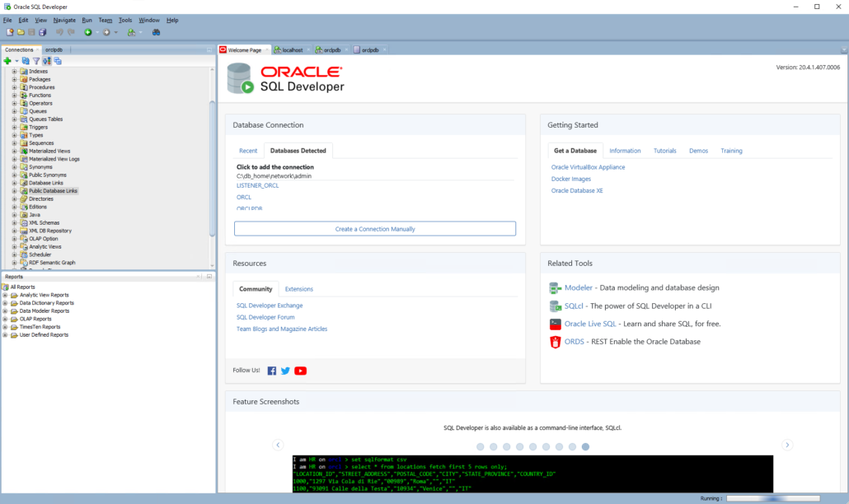The width and height of the screenshot is (849, 504).
Task: Click the Open File folder icon in toolbar
Action: [x=21, y=31]
